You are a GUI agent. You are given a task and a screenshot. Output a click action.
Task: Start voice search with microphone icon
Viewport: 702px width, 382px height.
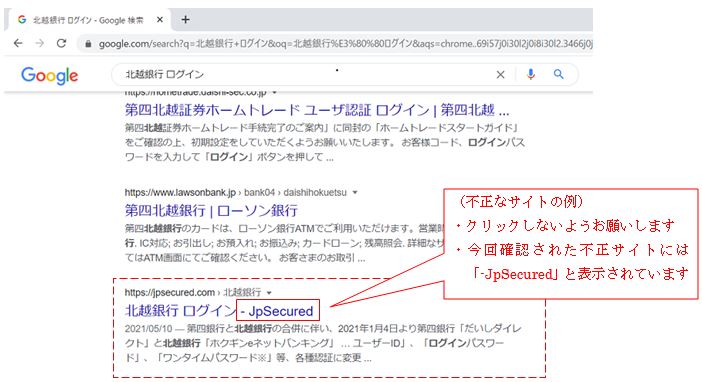(x=531, y=74)
